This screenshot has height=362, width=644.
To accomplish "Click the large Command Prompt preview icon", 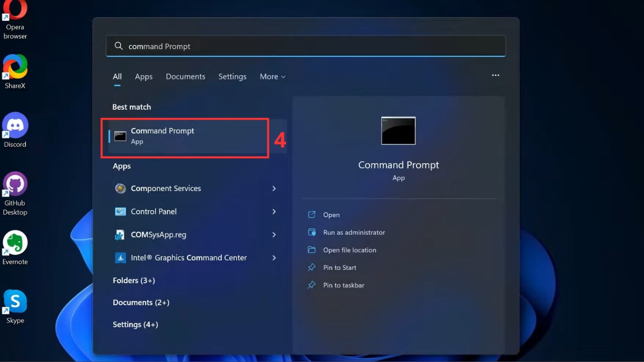I will [x=398, y=131].
